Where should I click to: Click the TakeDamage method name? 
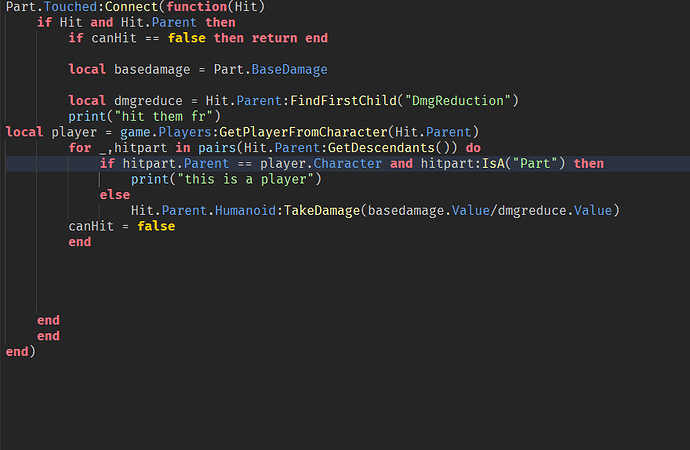point(318,210)
